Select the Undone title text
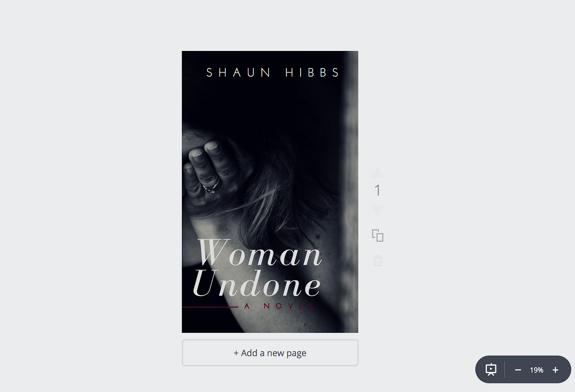Viewport: 575px width, 392px height. pyautogui.click(x=257, y=284)
